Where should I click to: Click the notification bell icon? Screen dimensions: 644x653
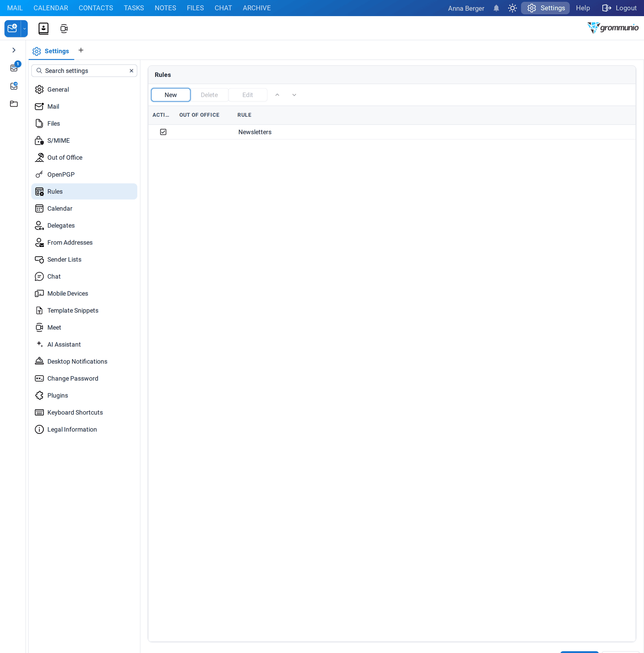click(496, 8)
